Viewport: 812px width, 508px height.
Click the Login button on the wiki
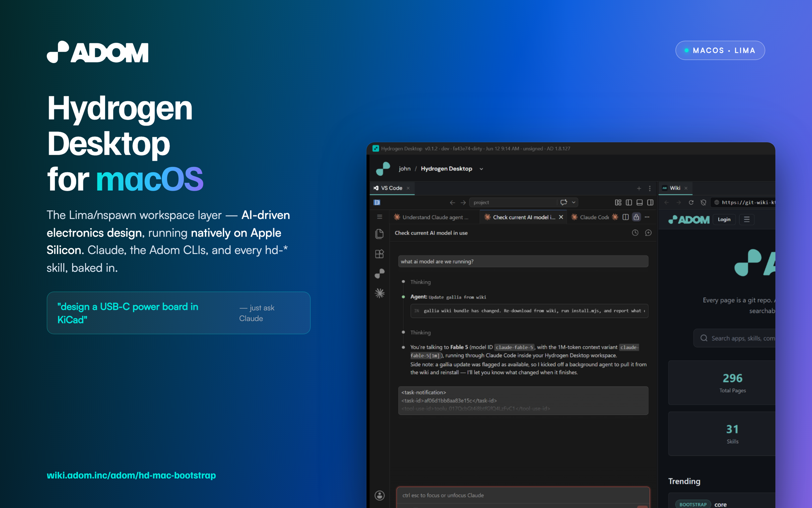[724, 219]
